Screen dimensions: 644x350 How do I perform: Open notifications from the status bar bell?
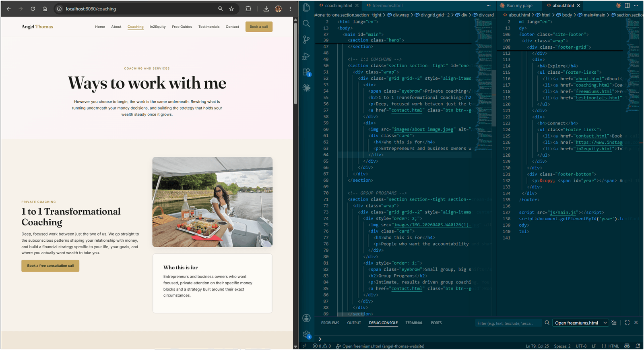coord(638,346)
